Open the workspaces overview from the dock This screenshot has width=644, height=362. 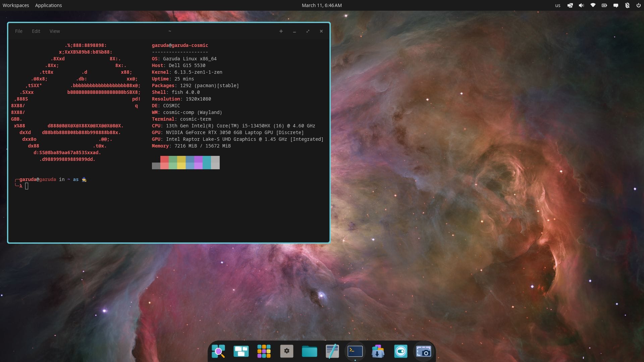[x=241, y=351]
